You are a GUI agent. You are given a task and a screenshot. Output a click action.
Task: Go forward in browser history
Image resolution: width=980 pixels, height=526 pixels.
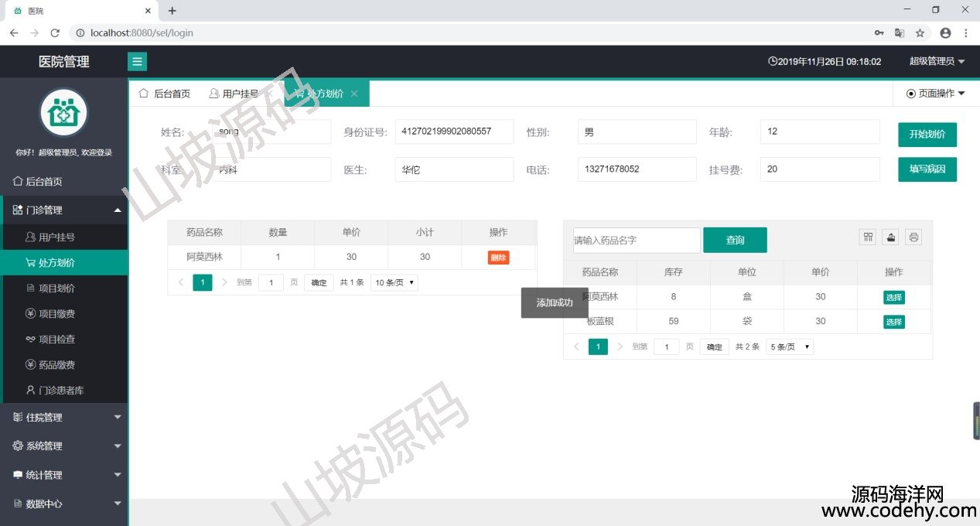(34, 33)
